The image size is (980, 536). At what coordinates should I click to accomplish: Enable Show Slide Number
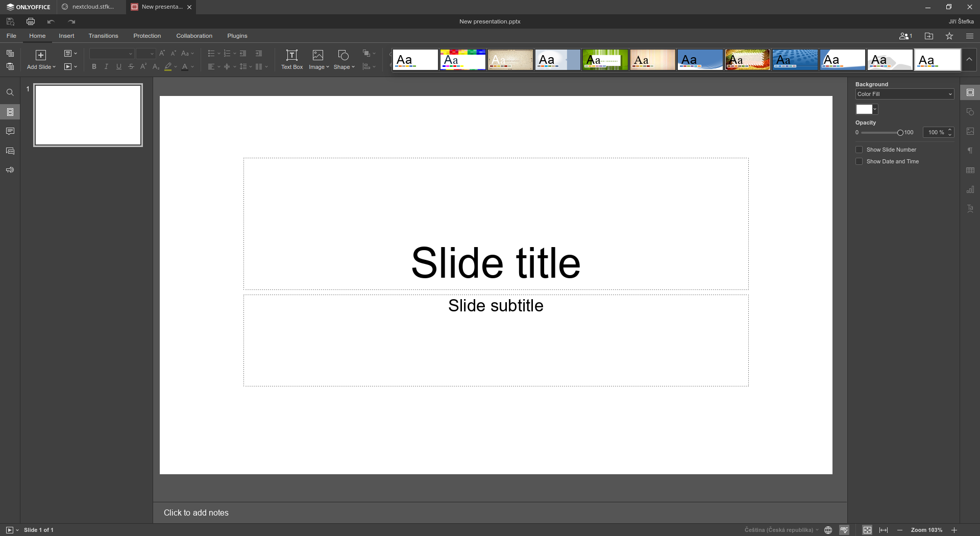click(x=860, y=150)
